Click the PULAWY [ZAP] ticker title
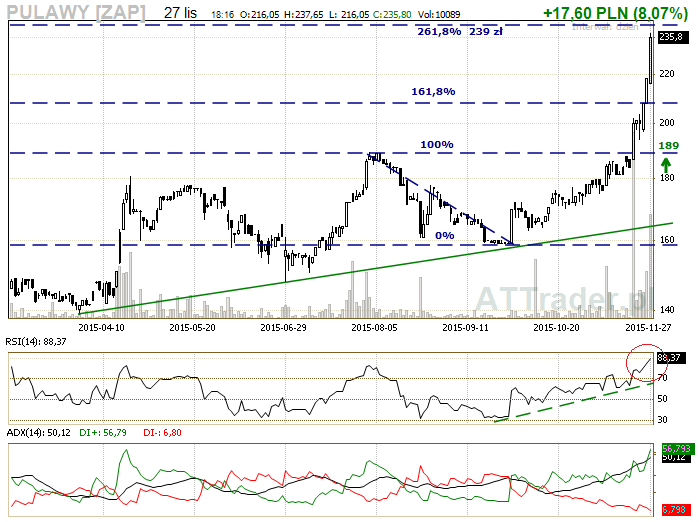Screen dimensions: 700x522 76,13
